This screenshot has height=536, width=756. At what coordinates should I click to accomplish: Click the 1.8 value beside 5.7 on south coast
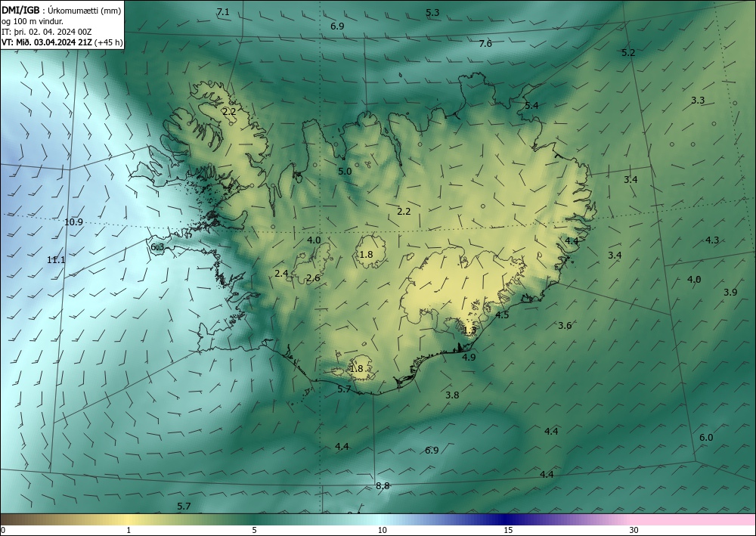356,369
